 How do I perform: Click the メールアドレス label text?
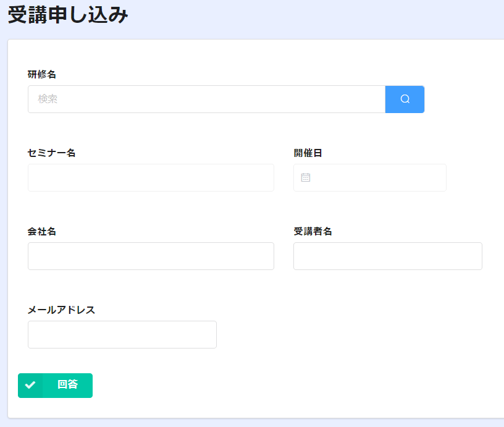pos(61,310)
